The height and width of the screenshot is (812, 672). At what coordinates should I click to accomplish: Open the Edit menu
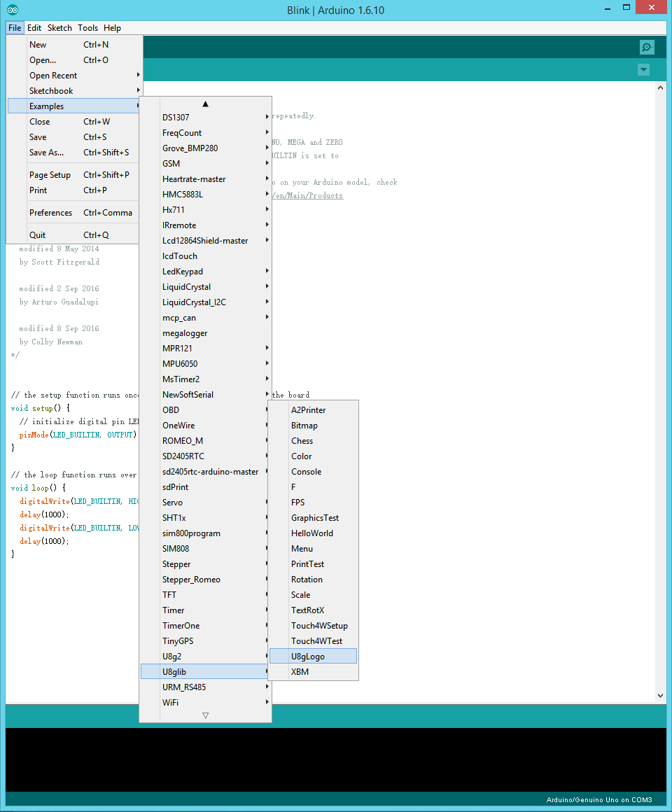coord(34,28)
